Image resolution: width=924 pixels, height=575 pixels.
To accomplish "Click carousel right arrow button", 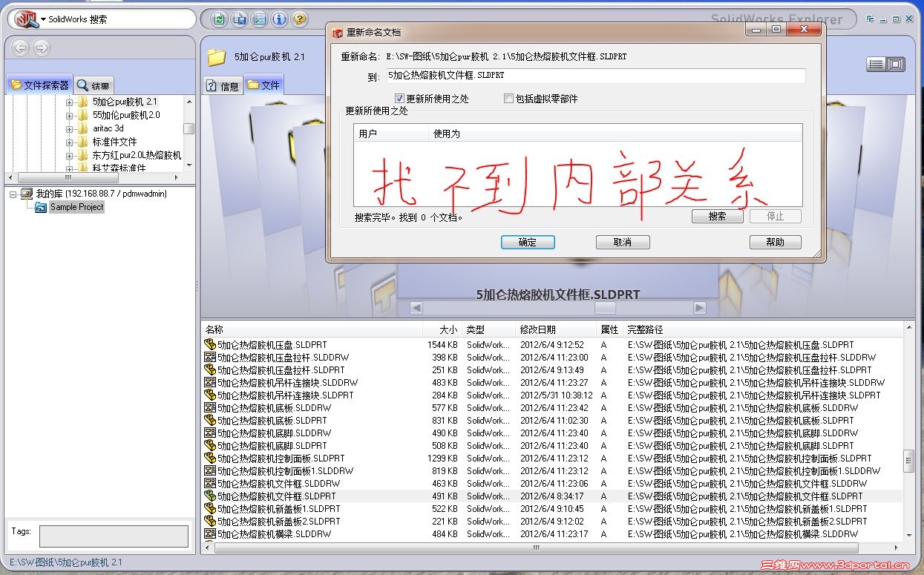I will (x=700, y=308).
